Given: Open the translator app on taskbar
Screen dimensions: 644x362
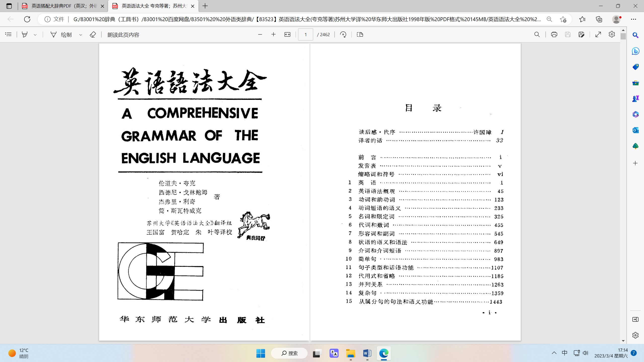Looking at the screenshot, I should tap(334, 353).
